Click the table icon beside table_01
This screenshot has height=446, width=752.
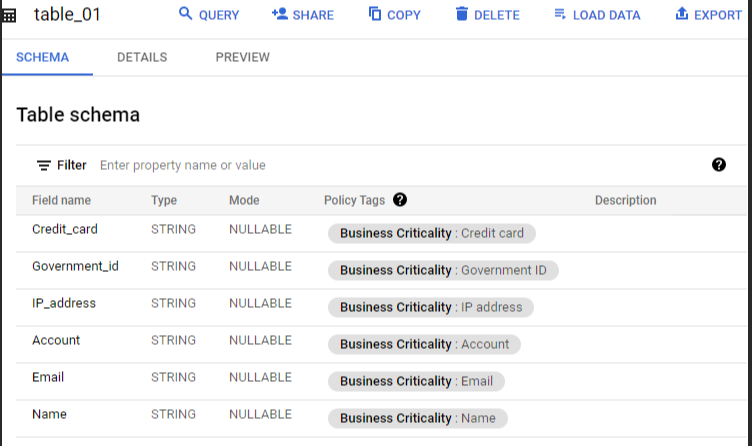click(x=9, y=16)
